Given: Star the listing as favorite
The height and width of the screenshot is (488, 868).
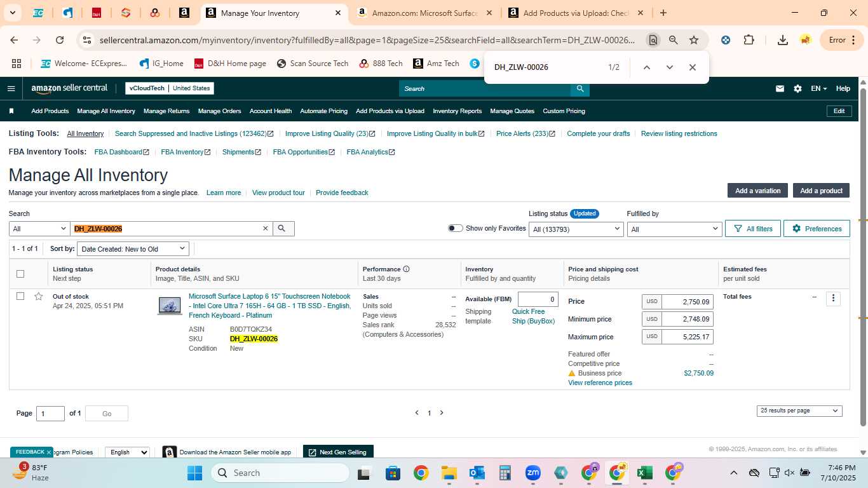Looking at the screenshot, I should point(38,296).
